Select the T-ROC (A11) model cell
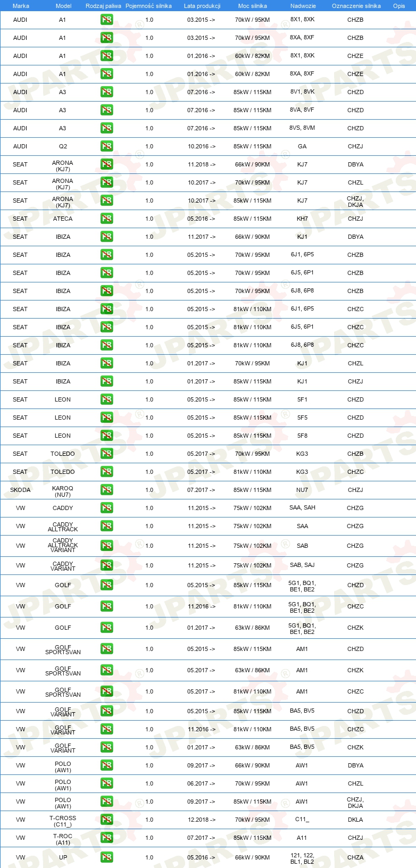The image size is (416, 868). pos(63,839)
